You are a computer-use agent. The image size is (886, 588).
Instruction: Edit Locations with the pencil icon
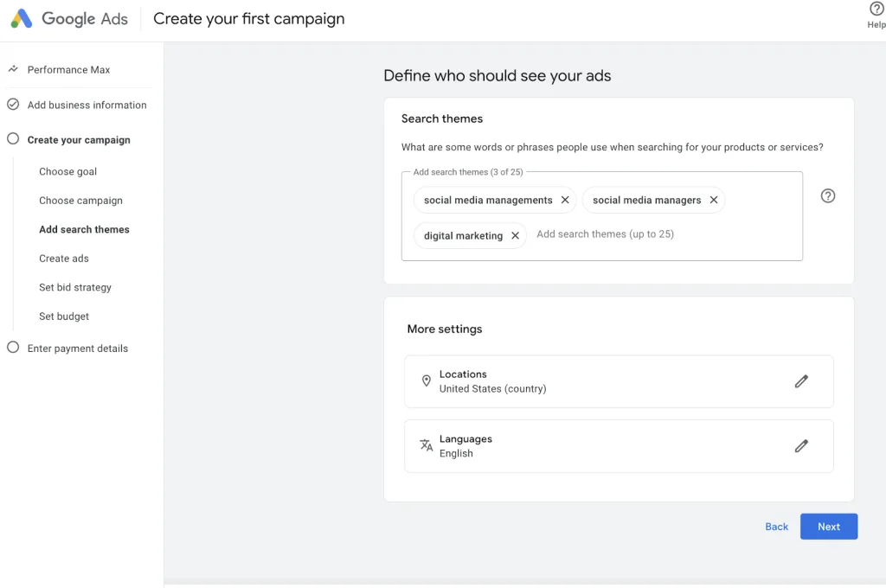801,381
